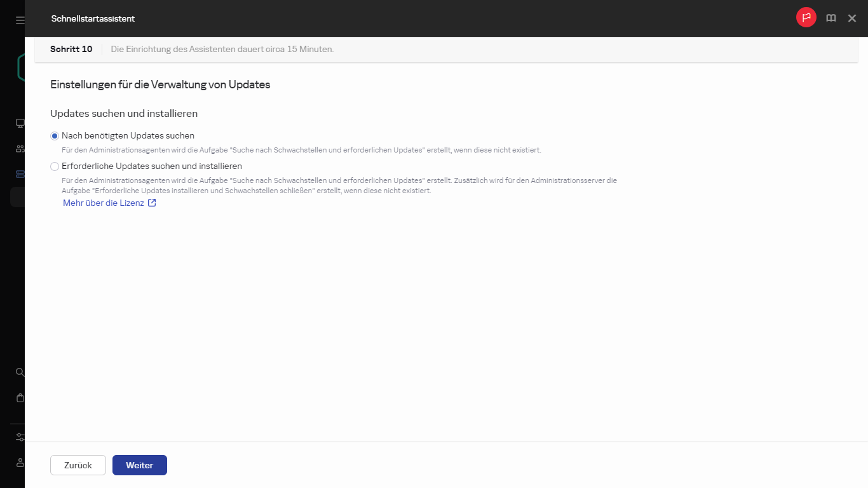Open the help documentation book icon
The image size is (868, 488).
coord(831,18)
